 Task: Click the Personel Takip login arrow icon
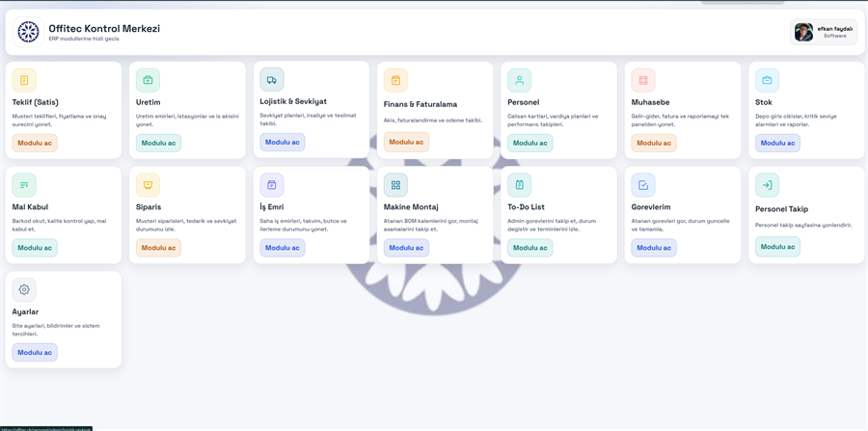767,185
